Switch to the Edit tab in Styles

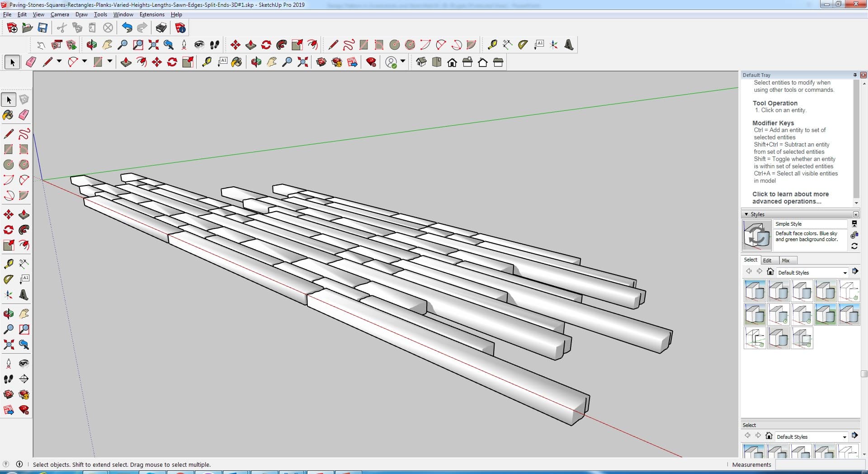point(767,261)
